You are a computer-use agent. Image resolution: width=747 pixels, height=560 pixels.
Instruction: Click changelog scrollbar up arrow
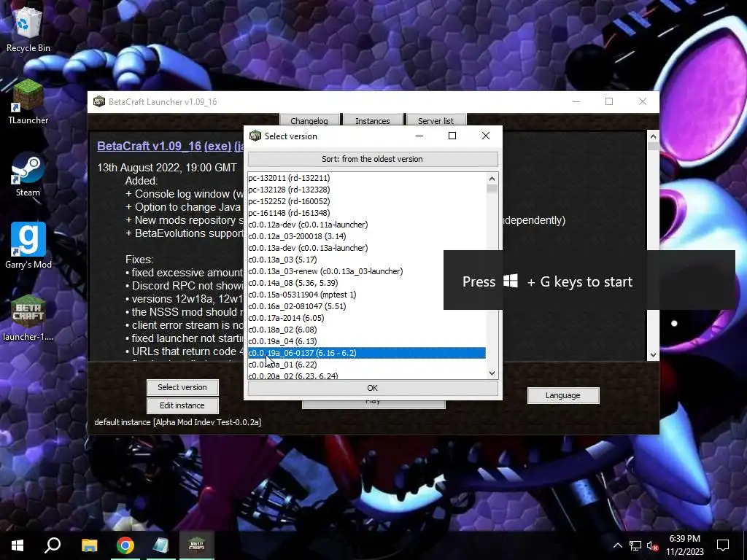click(653, 136)
